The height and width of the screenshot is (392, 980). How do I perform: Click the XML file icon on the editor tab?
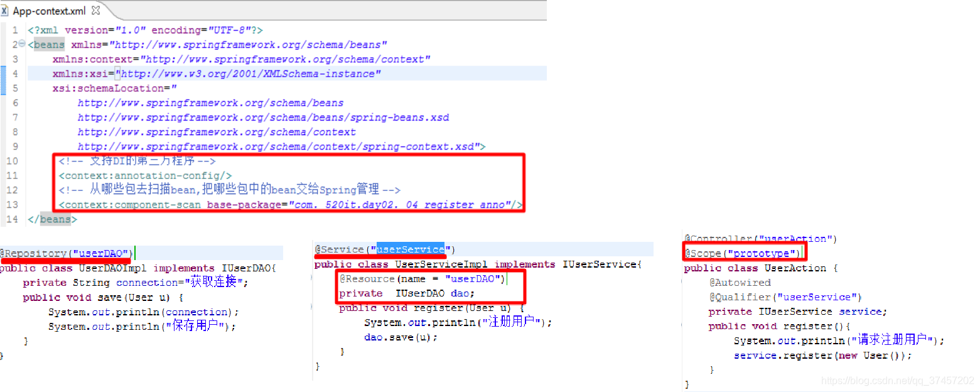tap(6, 9)
